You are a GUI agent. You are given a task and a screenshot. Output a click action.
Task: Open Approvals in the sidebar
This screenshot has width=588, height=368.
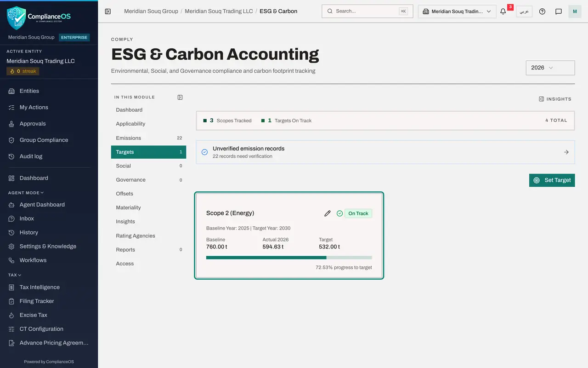pos(49,124)
